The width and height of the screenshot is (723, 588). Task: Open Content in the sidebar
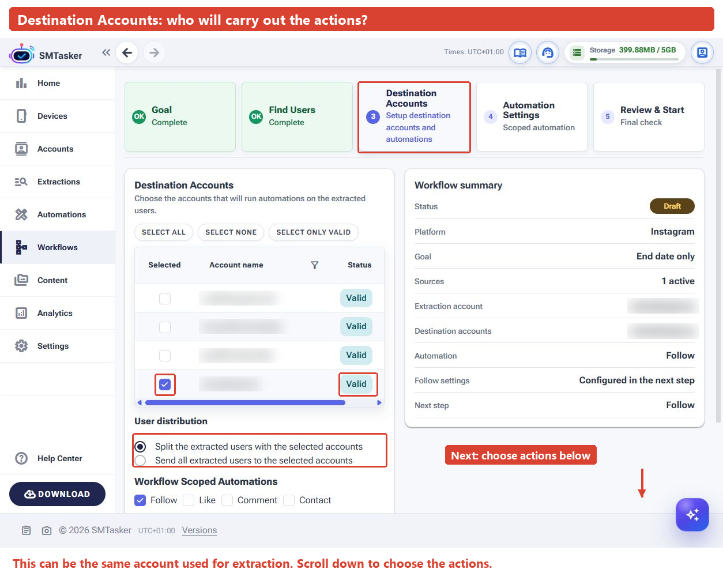pos(58,280)
